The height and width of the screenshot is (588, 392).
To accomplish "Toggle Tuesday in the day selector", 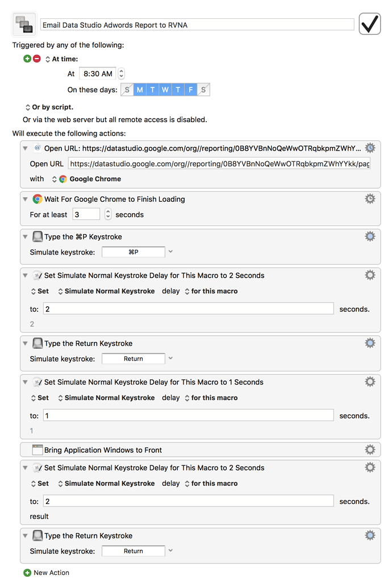I will click(153, 90).
